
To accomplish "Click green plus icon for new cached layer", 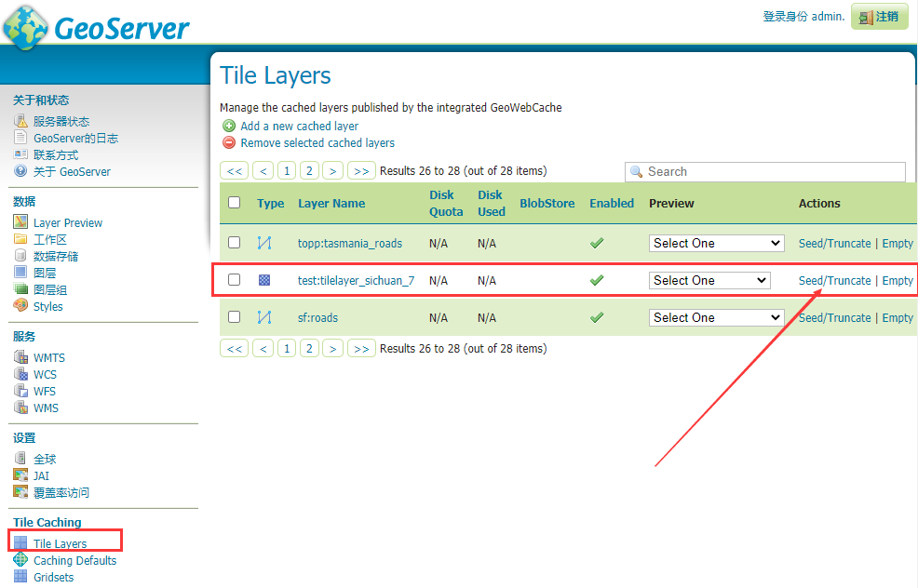I will [229, 126].
